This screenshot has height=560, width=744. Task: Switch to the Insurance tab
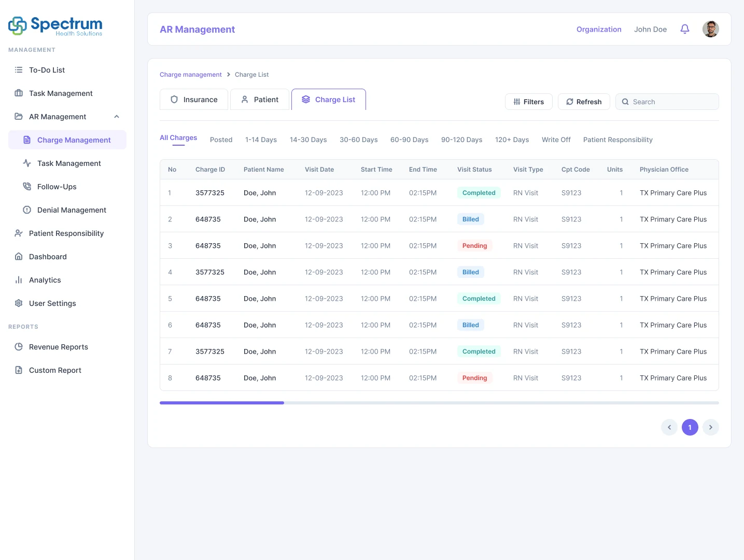click(x=194, y=100)
